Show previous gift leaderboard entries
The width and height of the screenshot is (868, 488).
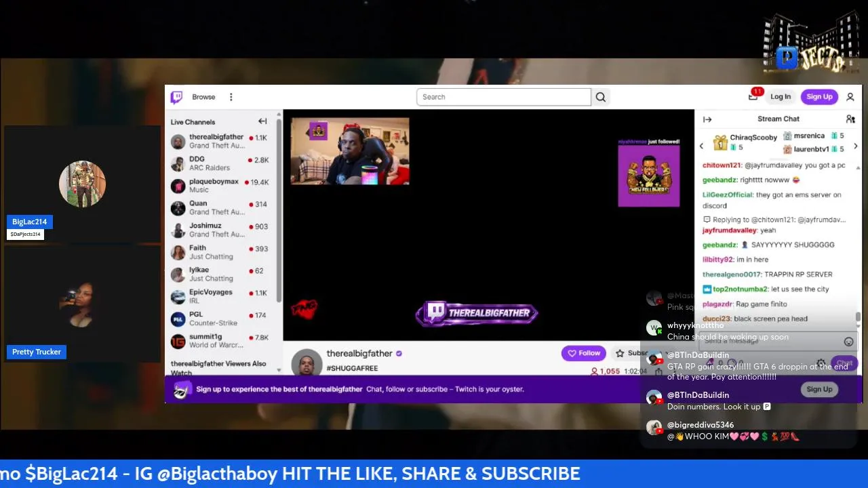click(x=702, y=146)
